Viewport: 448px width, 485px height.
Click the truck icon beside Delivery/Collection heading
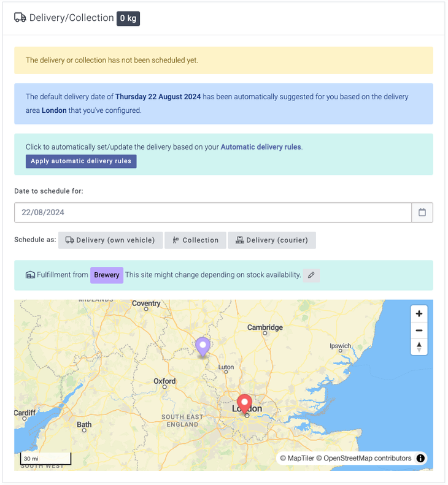point(20,18)
